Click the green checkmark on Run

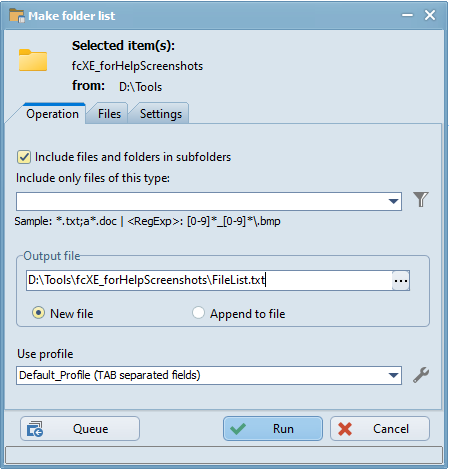(238, 429)
